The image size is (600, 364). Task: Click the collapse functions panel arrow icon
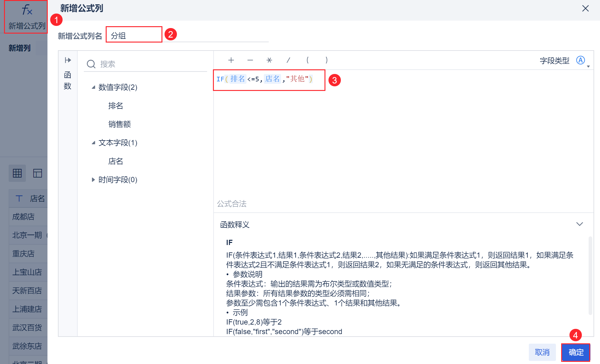click(x=68, y=60)
